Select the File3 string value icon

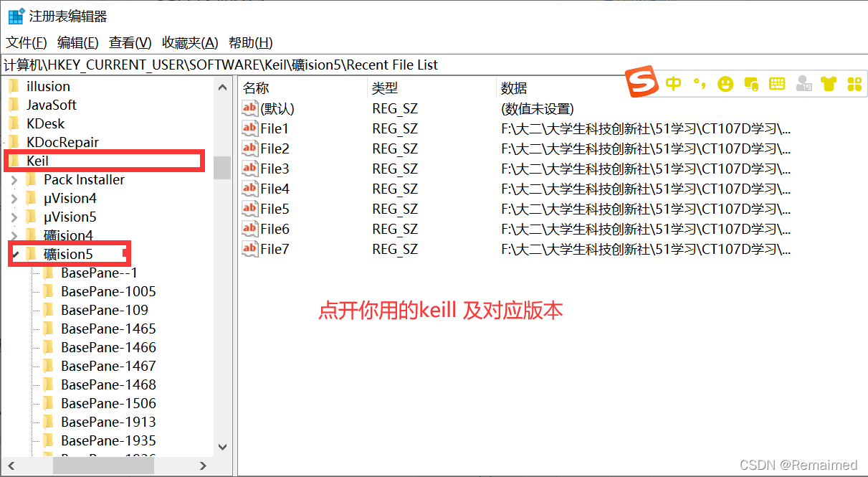click(x=249, y=169)
